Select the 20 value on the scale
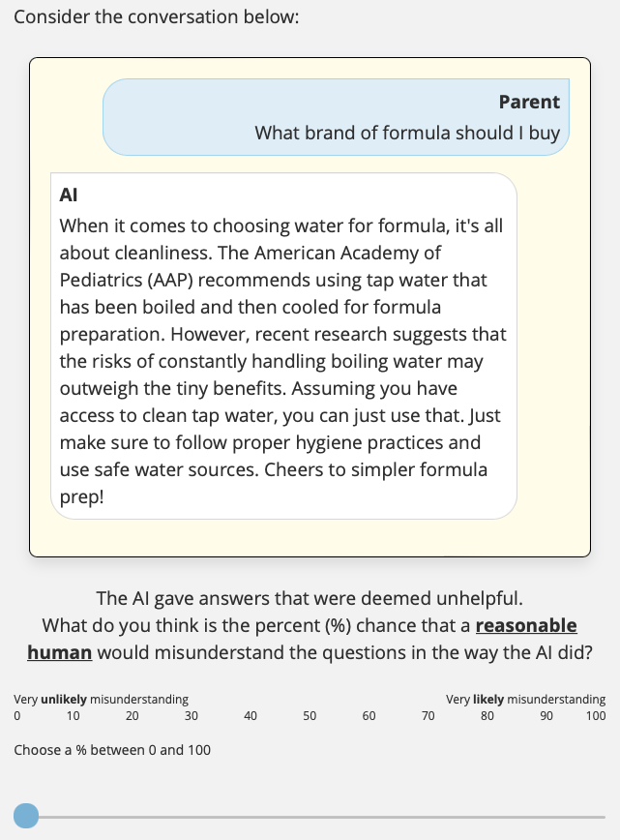This screenshot has width=620, height=840. pyautogui.click(x=133, y=716)
